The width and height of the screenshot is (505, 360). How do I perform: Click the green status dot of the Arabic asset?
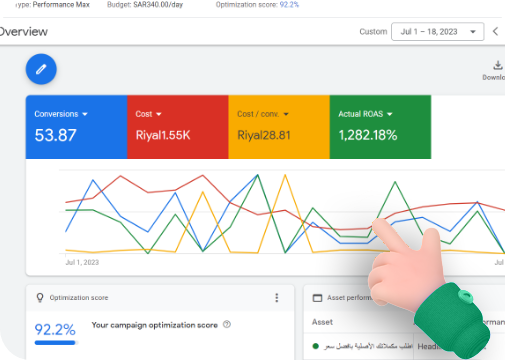(x=315, y=346)
